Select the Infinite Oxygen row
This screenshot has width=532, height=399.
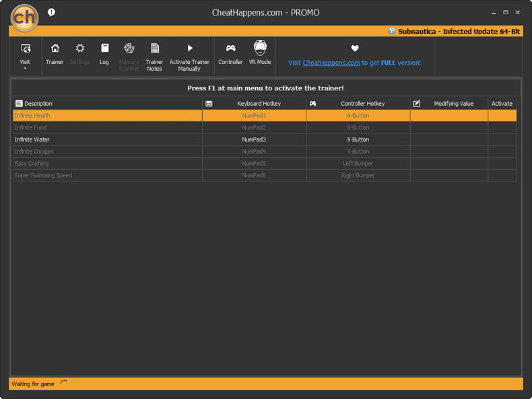point(265,152)
